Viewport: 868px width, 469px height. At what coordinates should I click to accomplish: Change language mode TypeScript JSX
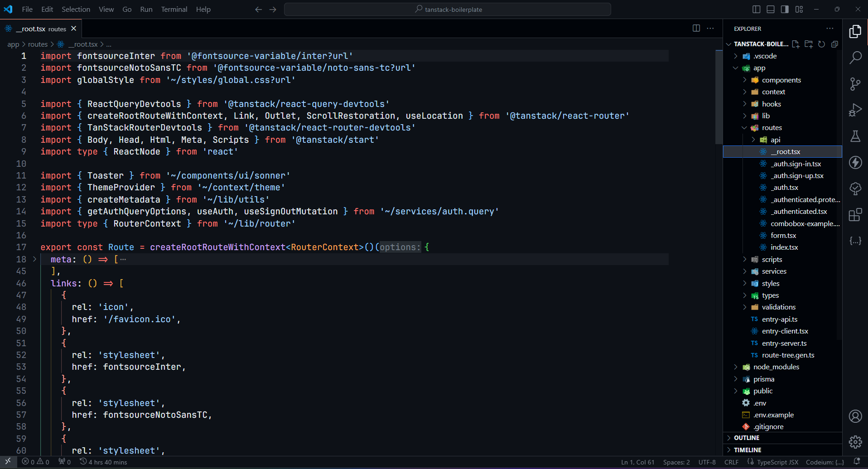tap(777, 462)
